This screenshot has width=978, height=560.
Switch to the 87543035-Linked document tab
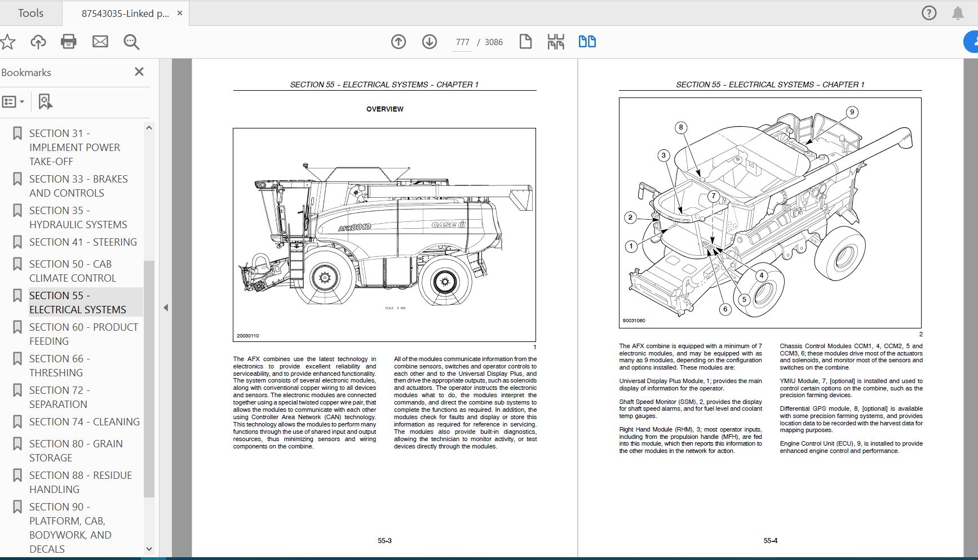pos(125,14)
